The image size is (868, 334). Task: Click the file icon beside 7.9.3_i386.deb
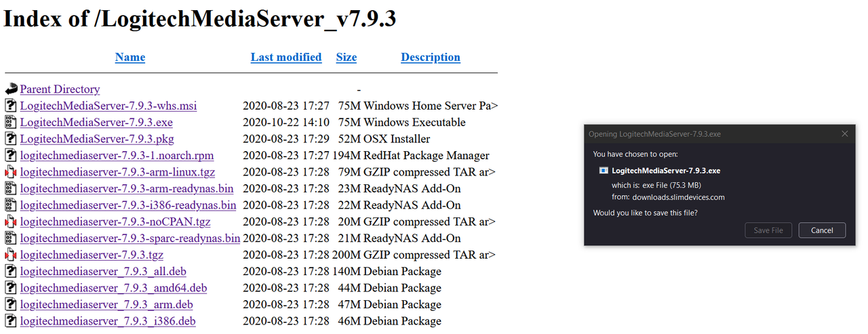pyautogui.click(x=11, y=321)
